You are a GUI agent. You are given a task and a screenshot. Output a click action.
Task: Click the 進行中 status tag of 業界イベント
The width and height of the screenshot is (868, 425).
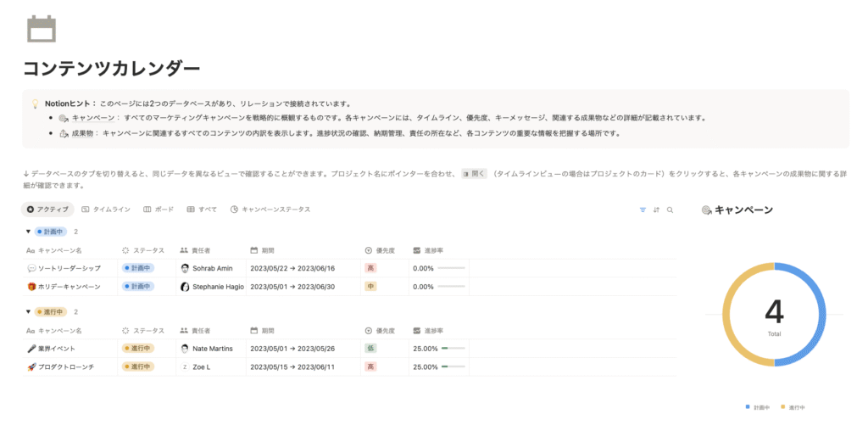[138, 349]
